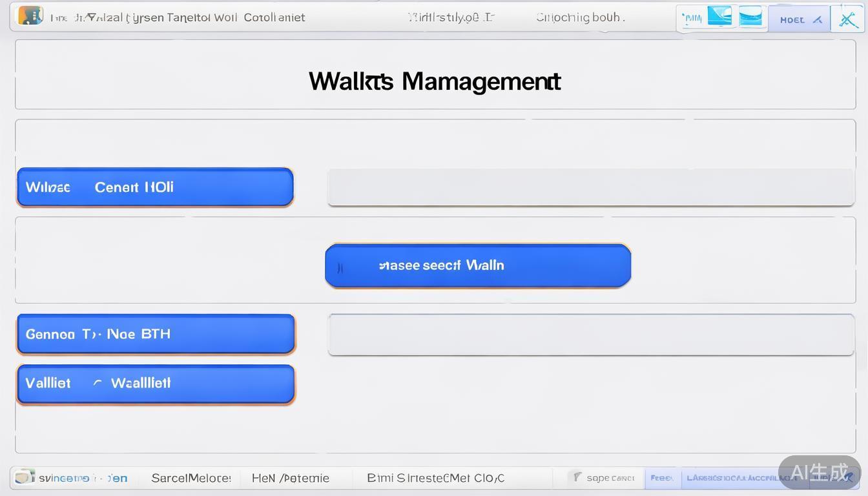Select the 'Cınochıng bouh' item in top bar
Screen dimensions: 868x496
coord(580,17)
